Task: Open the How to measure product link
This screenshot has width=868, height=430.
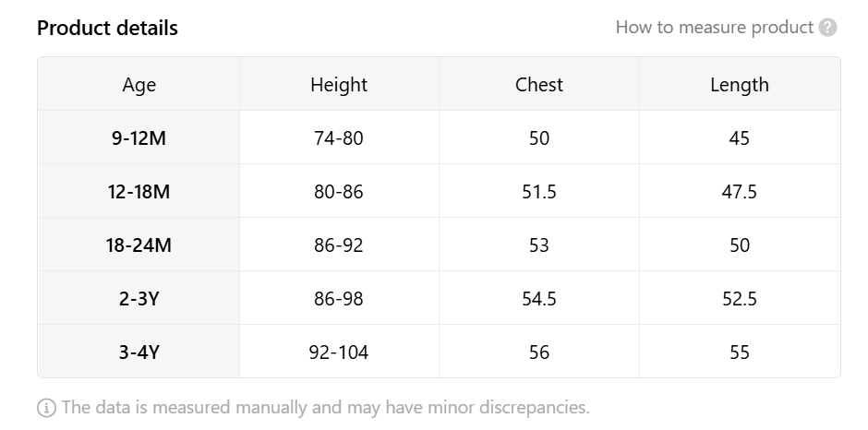Action: tap(715, 27)
